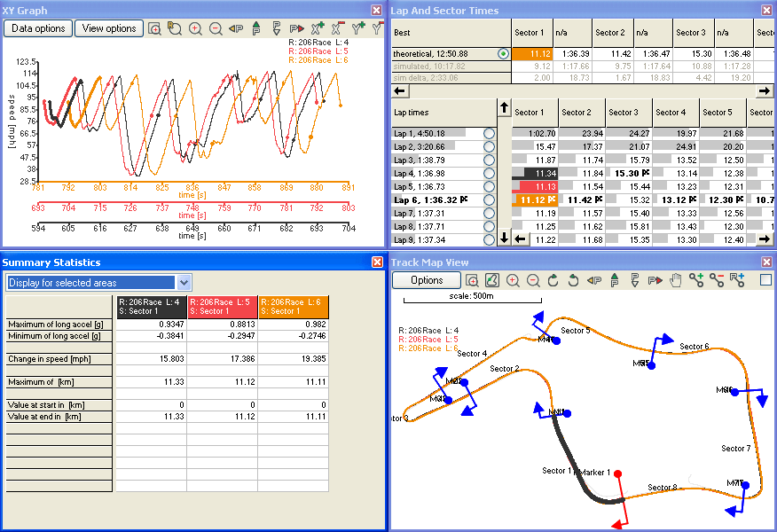The width and height of the screenshot is (777, 532).
Task: Click zoom in icon on XY Graph toolbar
Action: (195, 28)
